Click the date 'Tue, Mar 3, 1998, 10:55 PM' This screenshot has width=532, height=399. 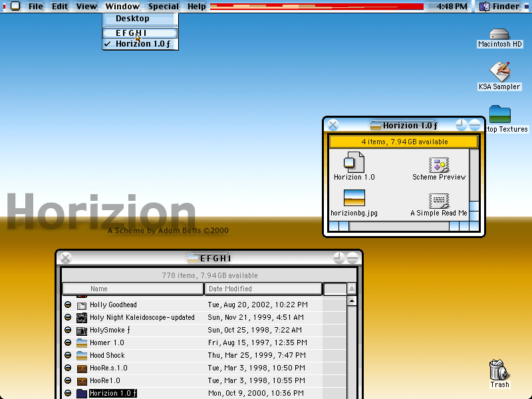257,380
